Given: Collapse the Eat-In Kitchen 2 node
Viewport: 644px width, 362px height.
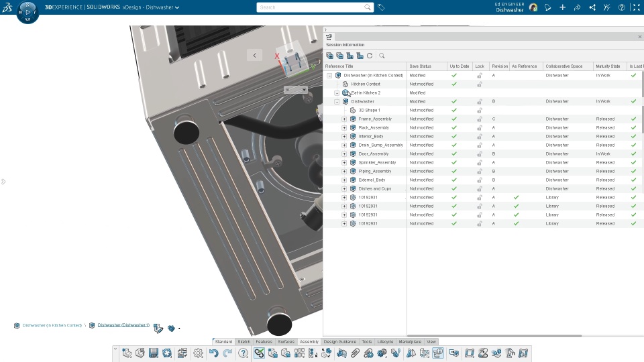Looking at the screenshot, I should (x=337, y=93).
